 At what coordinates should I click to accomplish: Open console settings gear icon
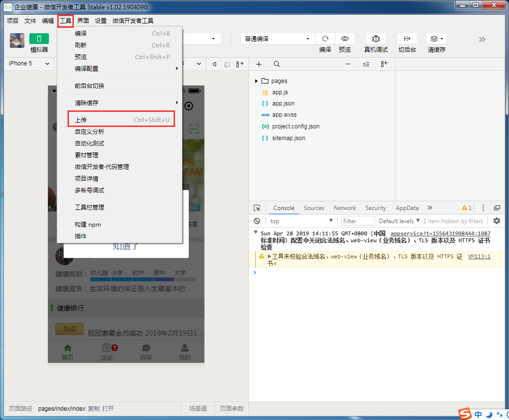tap(497, 221)
